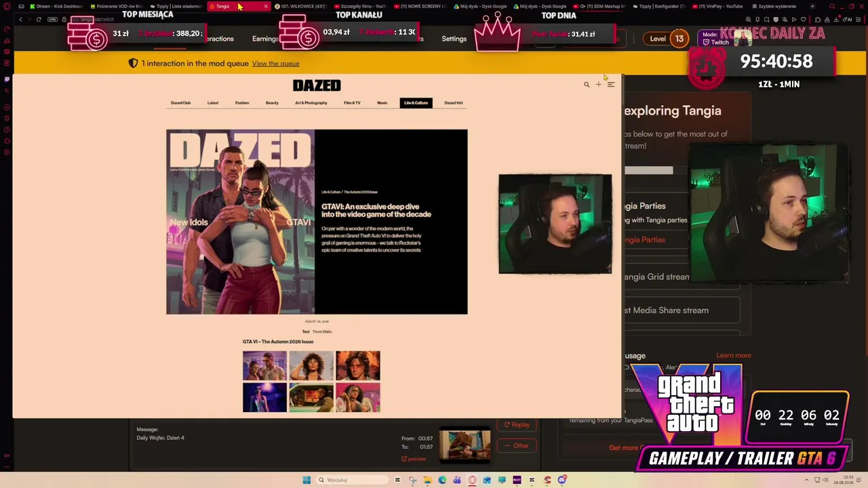Open the taskbar clock and calendar
Viewport: 868px width, 488px height.
tap(844, 480)
